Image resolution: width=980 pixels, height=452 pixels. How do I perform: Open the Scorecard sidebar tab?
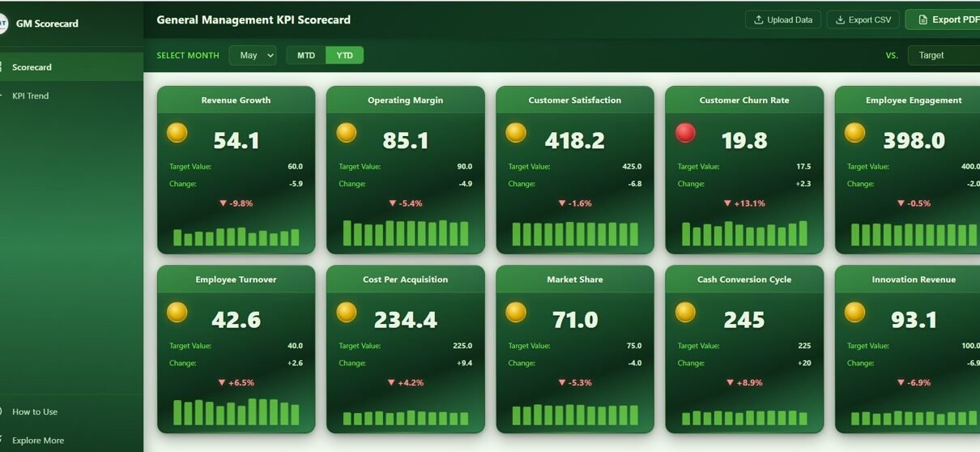pos(32,67)
